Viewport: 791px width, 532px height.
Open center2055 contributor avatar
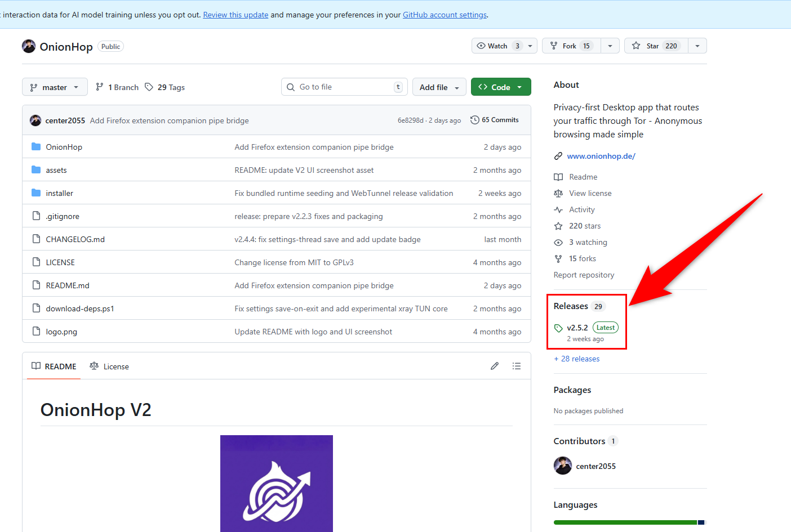coord(563,466)
